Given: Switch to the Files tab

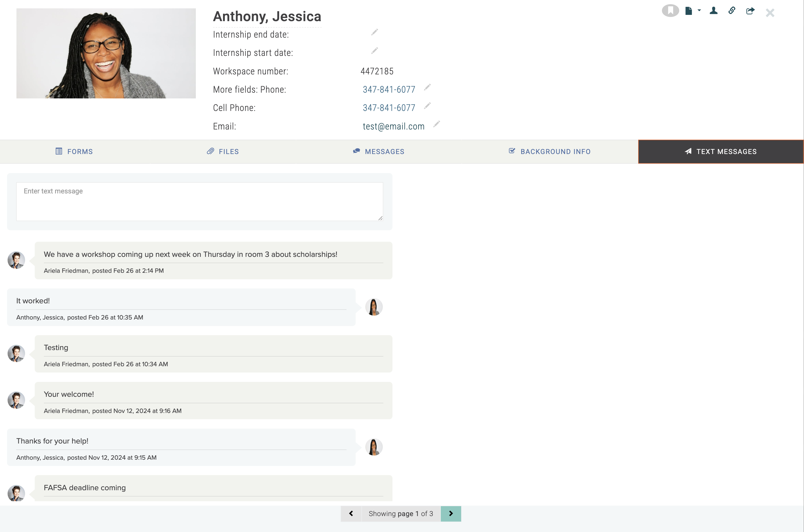Looking at the screenshot, I should 223,152.
